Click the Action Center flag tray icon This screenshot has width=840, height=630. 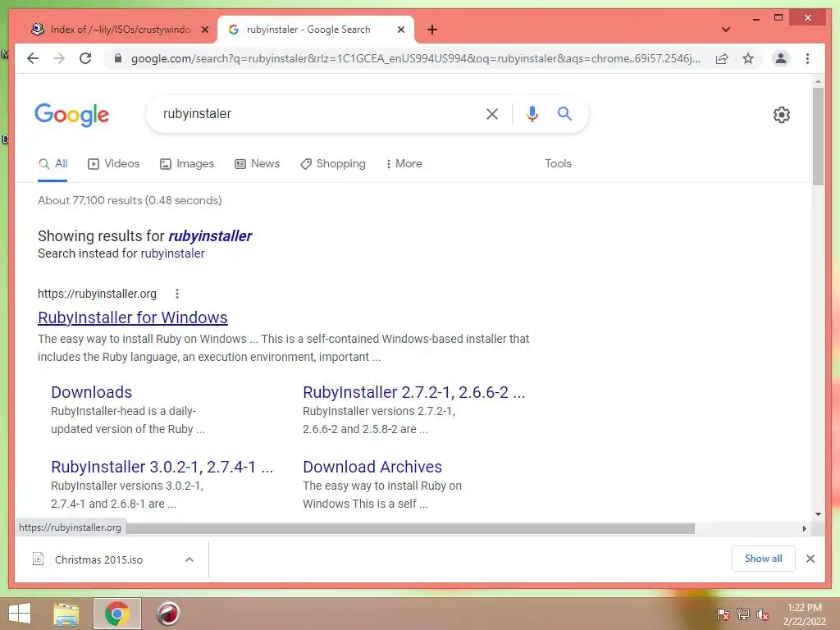(723, 614)
